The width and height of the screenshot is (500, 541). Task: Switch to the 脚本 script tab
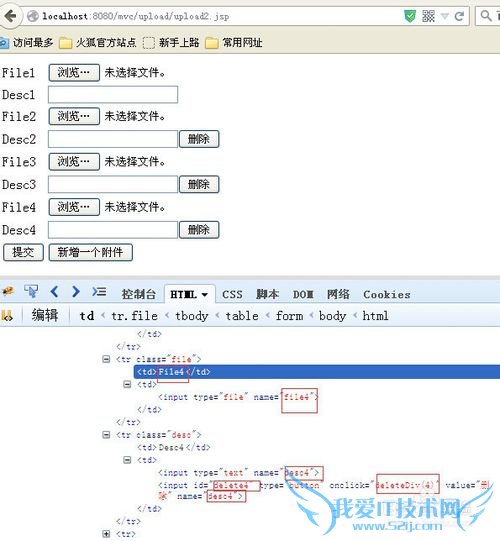point(267,294)
